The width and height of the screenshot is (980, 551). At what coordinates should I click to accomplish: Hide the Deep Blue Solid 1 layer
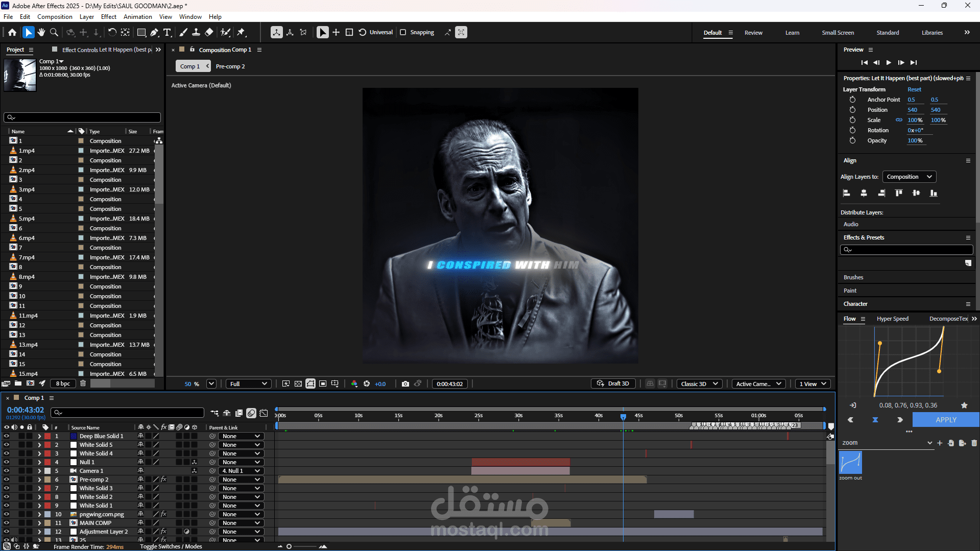(x=7, y=436)
